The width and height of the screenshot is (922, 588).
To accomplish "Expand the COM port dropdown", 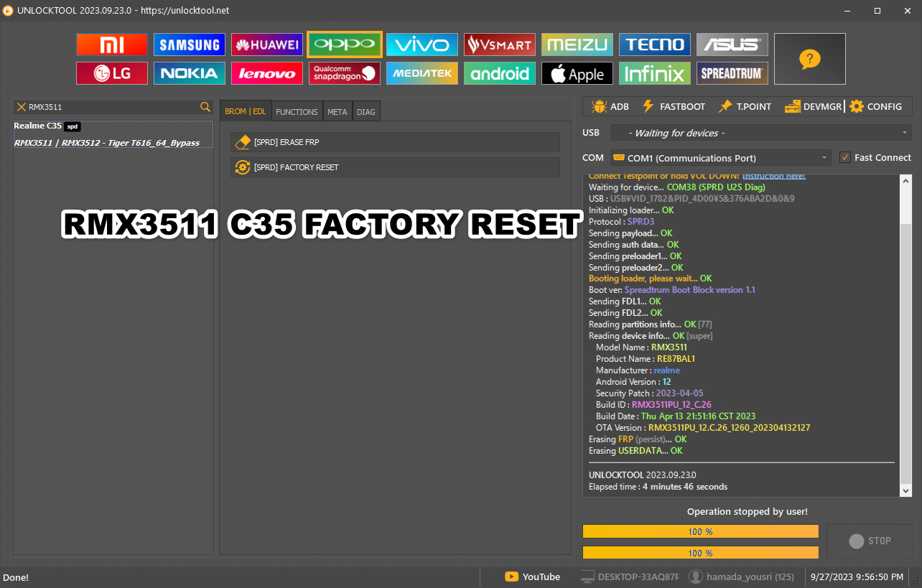I will click(721, 158).
